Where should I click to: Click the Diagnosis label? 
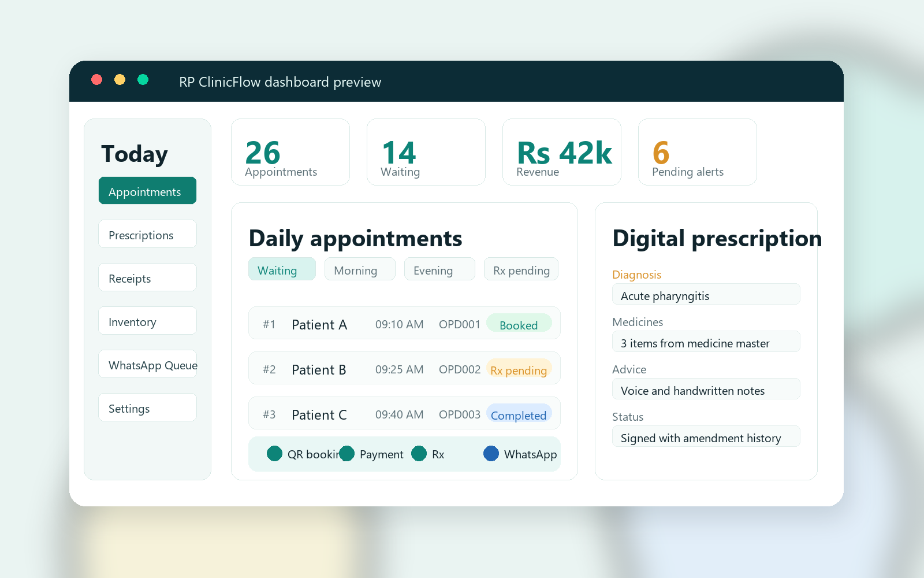636,275
